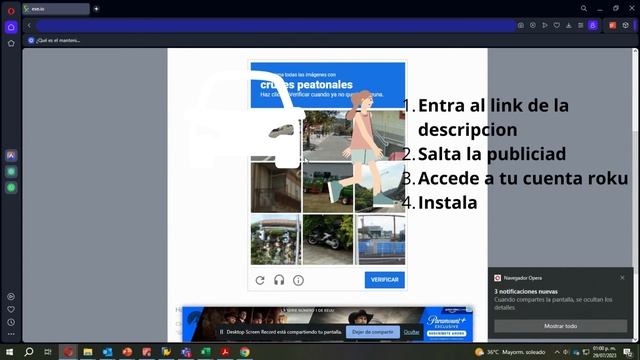Click the back arrow in address bar
Viewport: 640px width, 360px height.
[29, 25]
